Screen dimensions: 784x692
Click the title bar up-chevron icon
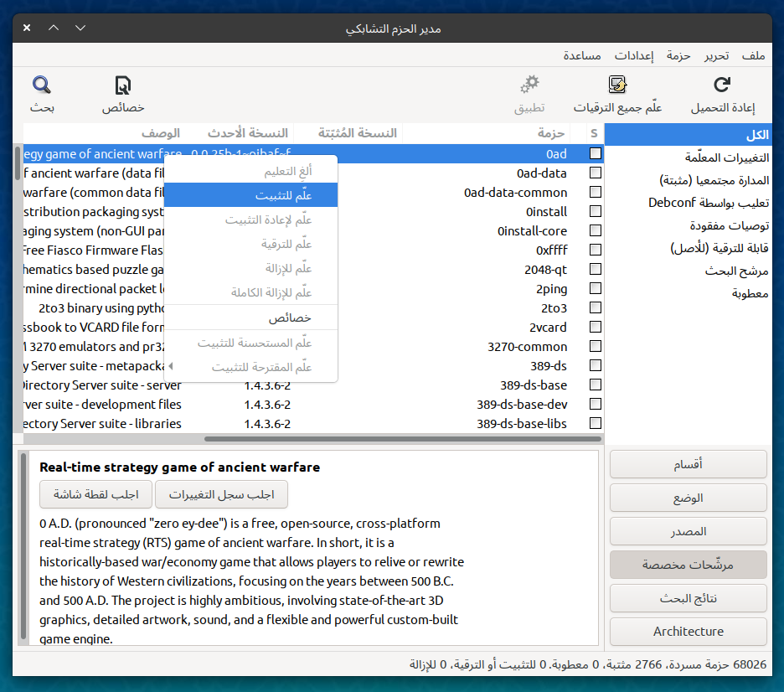(x=54, y=28)
